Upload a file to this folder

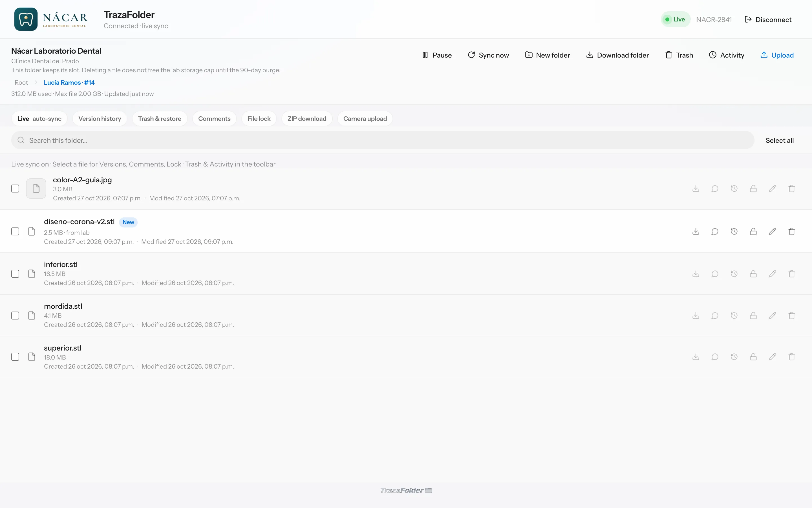pos(777,55)
